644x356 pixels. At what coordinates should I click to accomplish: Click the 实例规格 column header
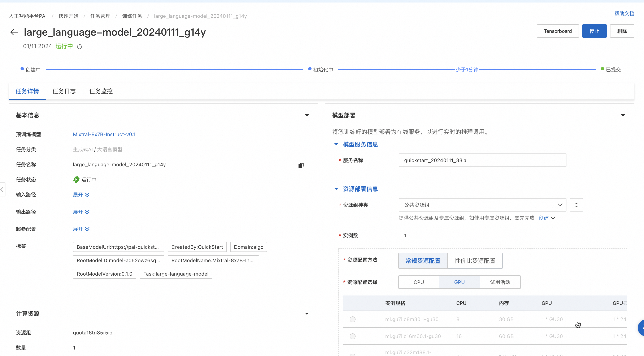click(x=395, y=303)
